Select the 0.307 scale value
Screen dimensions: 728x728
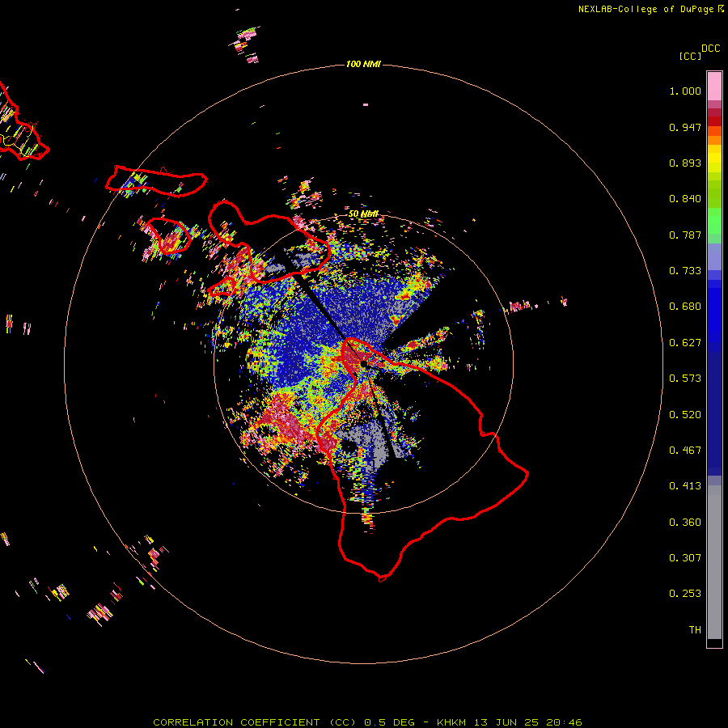685,558
